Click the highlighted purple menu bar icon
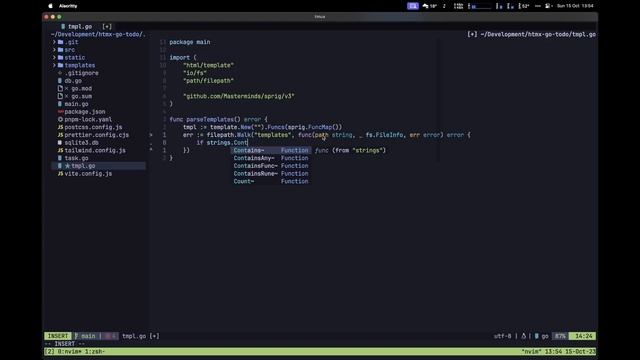The width and height of the screenshot is (640, 360). point(413,6)
